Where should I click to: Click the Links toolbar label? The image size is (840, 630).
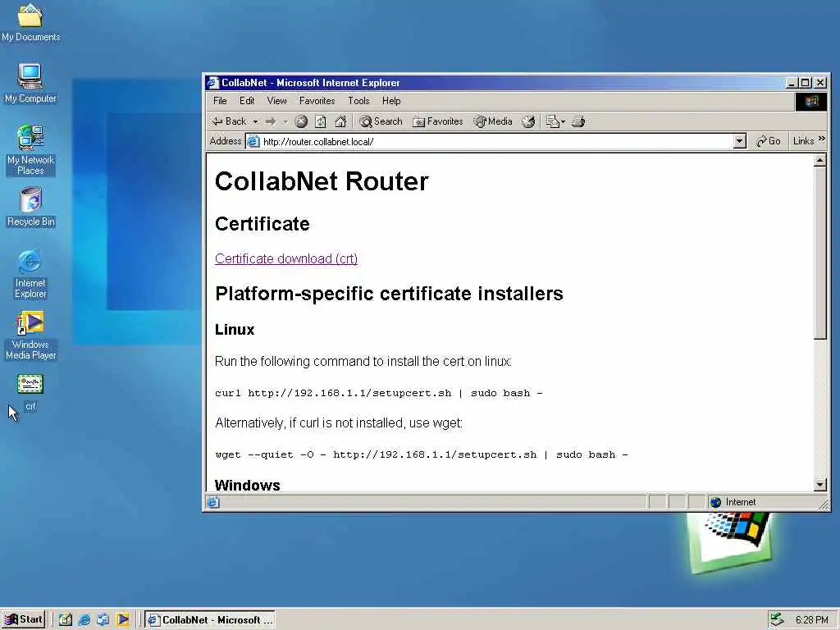click(x=804, y=141)
